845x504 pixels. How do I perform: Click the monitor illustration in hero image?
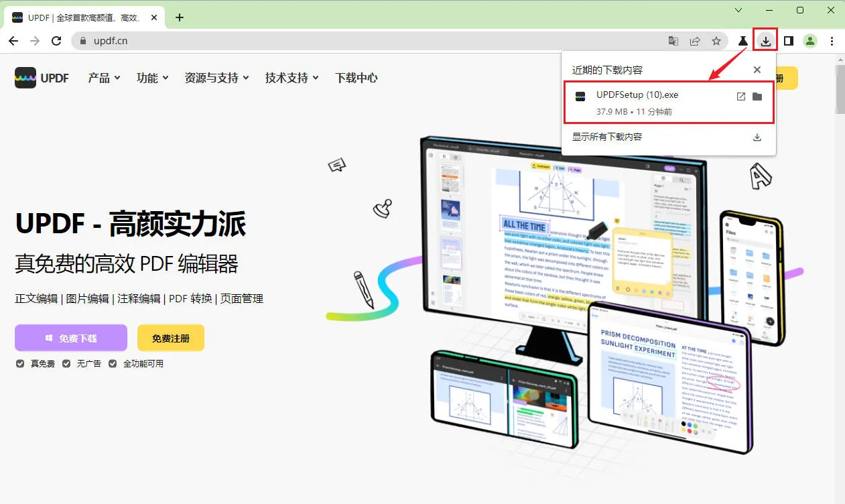[x=563, y=251]
